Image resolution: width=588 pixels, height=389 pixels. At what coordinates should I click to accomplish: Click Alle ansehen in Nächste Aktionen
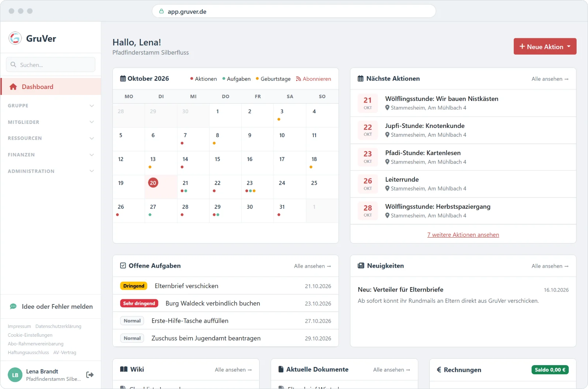[x=550, y=79]
